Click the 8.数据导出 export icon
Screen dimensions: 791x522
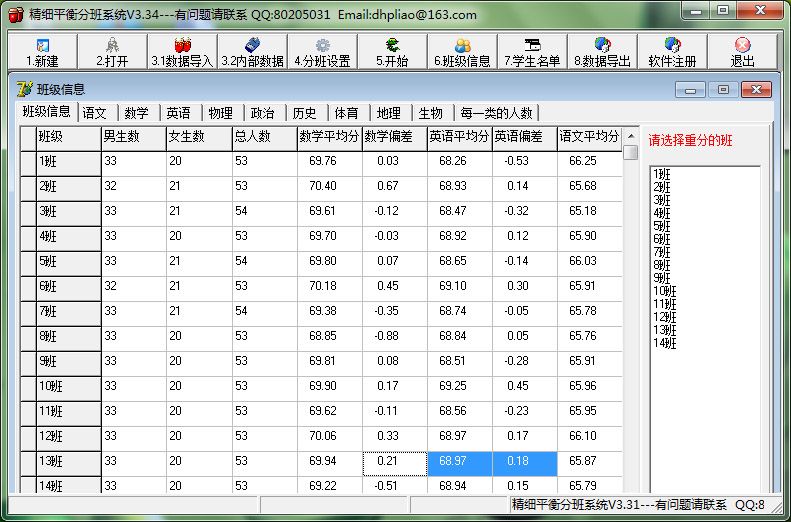[602, 51]
